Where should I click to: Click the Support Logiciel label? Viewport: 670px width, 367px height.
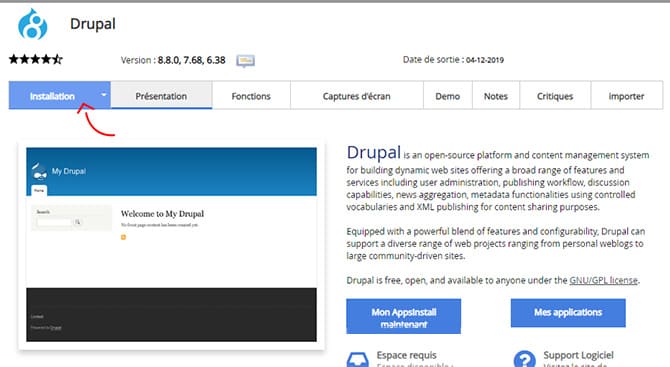(x=578, y=355)
